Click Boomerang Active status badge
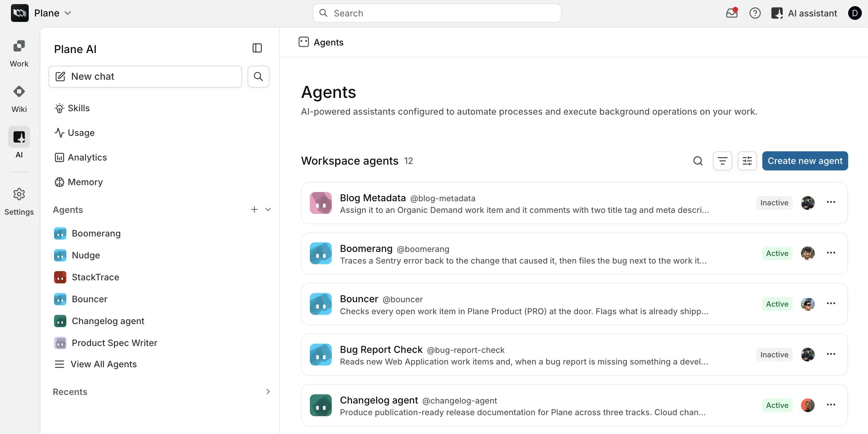868x434 pixels. click(777, 254)
